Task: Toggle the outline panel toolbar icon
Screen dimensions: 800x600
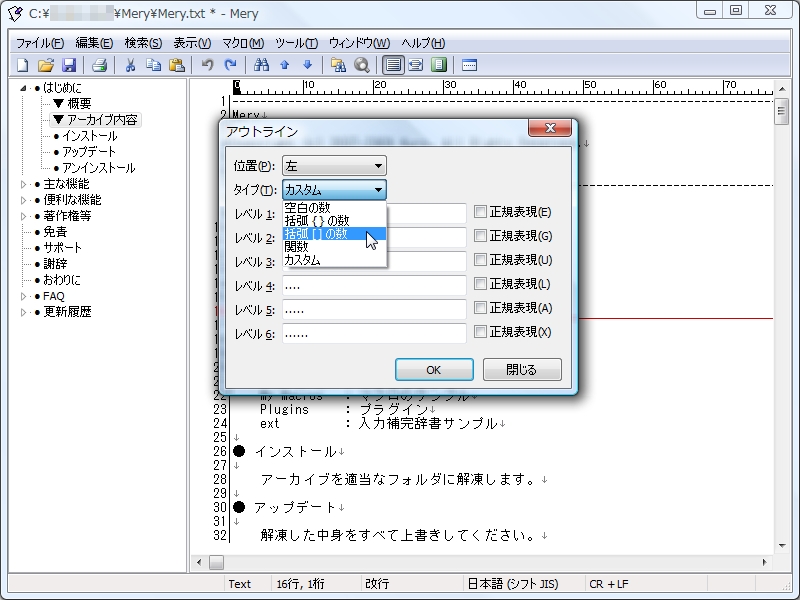Action: (439, 65)
